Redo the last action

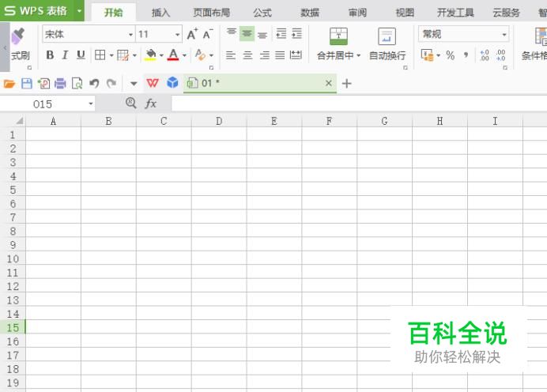(x=111, y=83)
